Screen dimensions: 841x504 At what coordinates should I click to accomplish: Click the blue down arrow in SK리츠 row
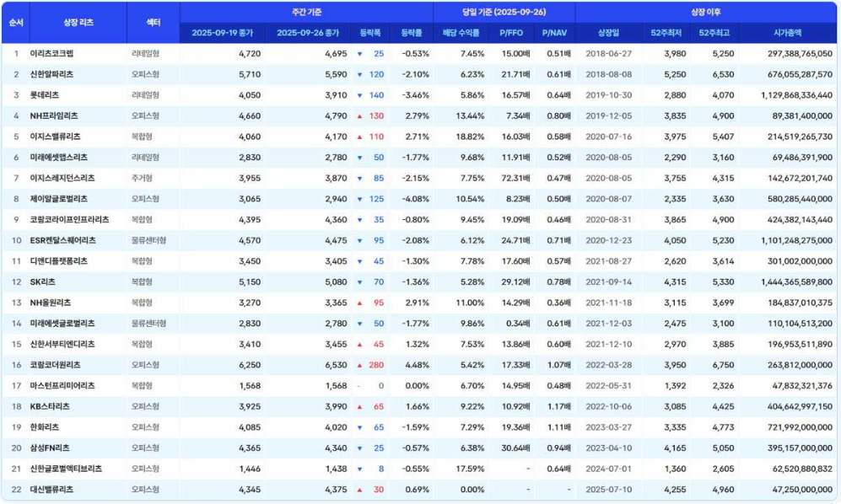[x=360, y=281]
